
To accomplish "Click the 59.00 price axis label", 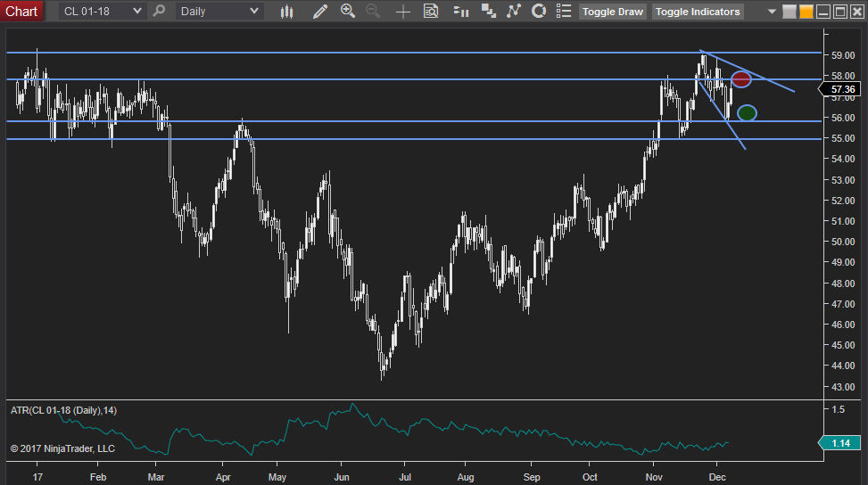I will tap(842, 55).
